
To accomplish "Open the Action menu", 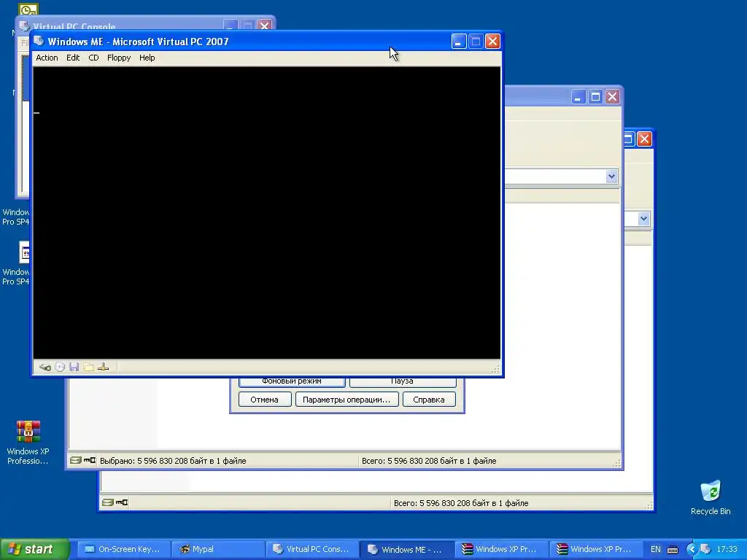I will click(47, 58).
